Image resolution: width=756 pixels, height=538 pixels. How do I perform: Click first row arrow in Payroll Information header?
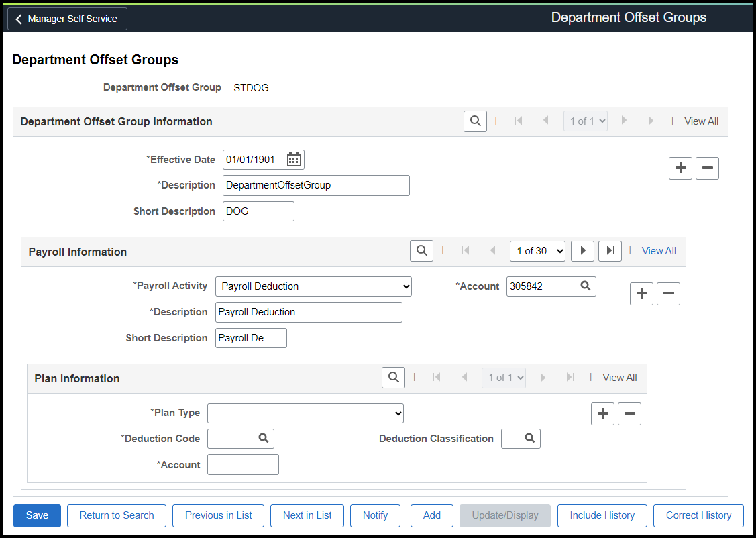(x=466, y=251)
